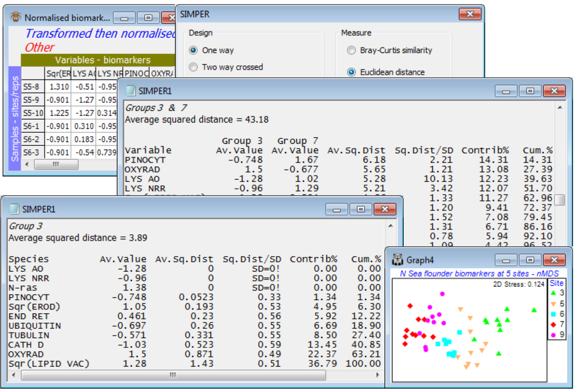Click the LYS NRR row in Groups 3 & 7 results

click(339, 188)
